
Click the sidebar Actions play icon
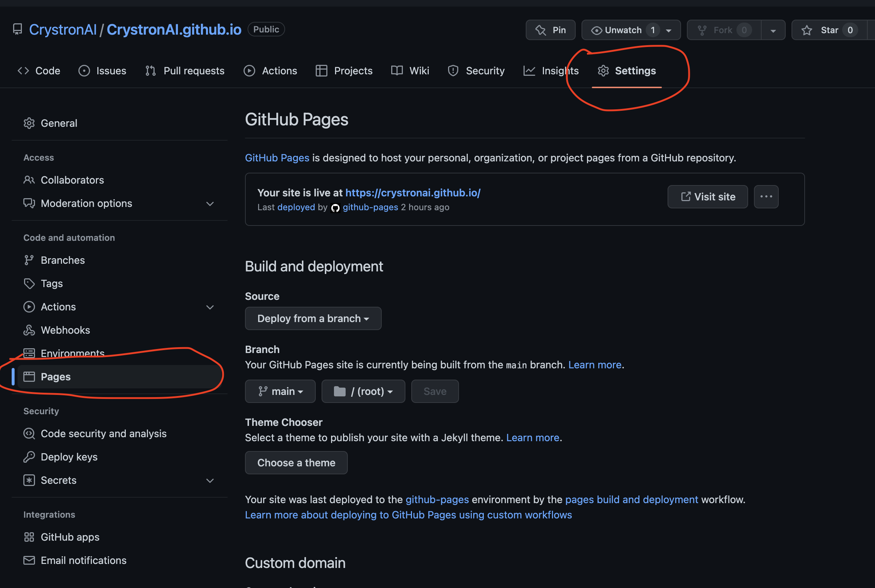(29, 307)
